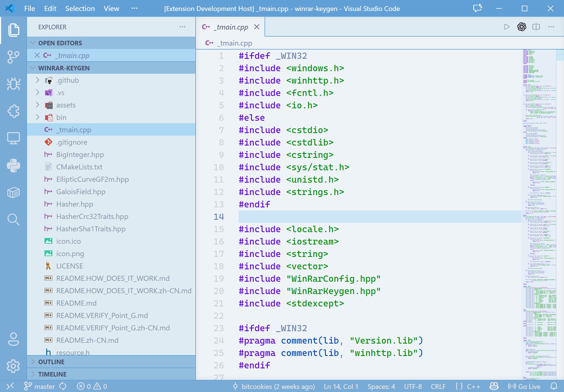Expand the OUTLINE section
564x392 pixels.
coord(111,362)
